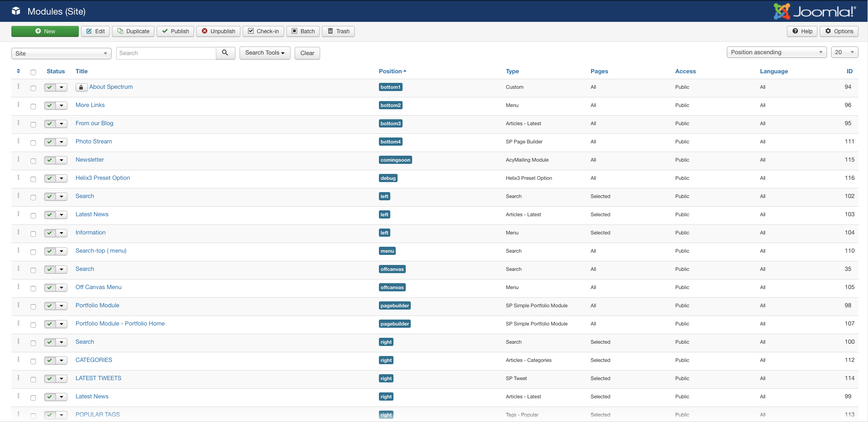Open status dropdown arrow for From our Blog
Screen dimensions: 868x422
(61, 124)
